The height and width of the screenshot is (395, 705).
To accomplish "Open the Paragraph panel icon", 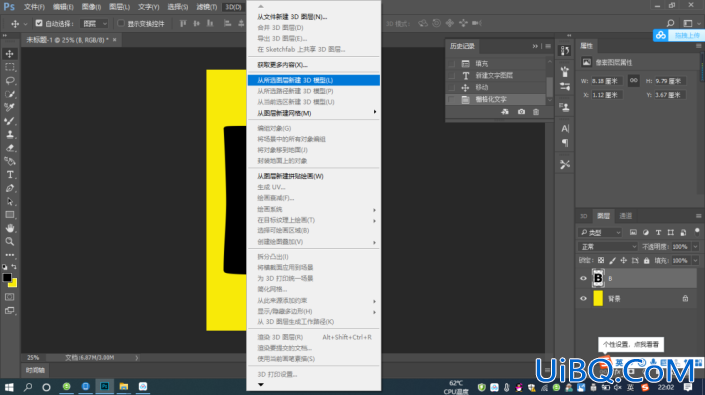I will [x=565, y=143].
